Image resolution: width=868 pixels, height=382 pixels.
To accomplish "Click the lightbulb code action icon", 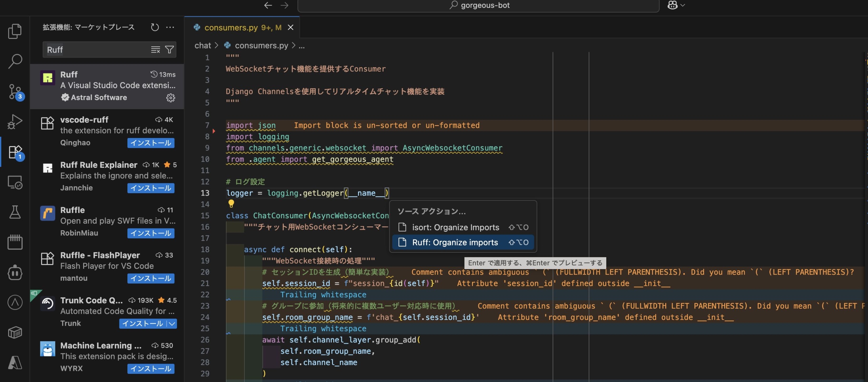I will tap(231, 203).
